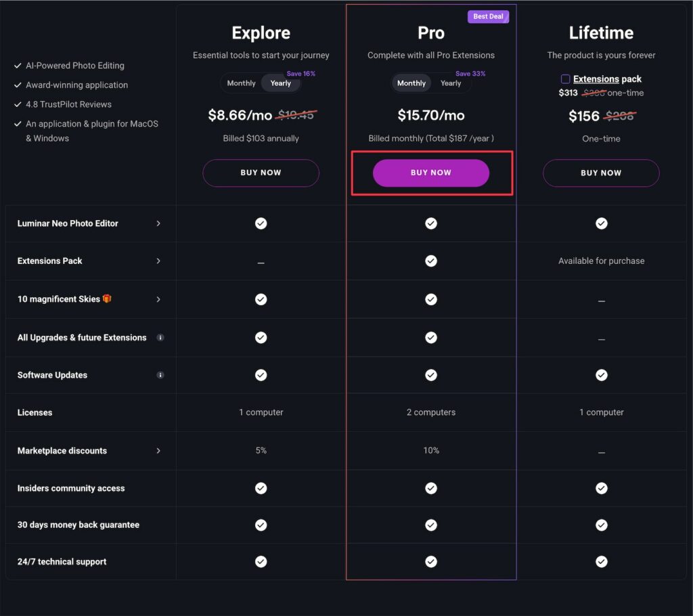Switch Explore plan billing to Monthly
This screenshot has height=616, width=693.
pos(242,83)
